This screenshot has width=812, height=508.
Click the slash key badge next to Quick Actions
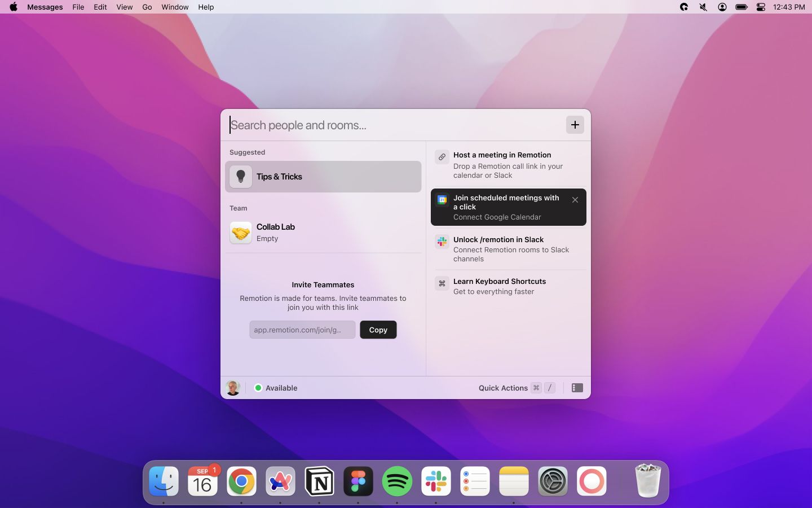click(x=550, y=388)
